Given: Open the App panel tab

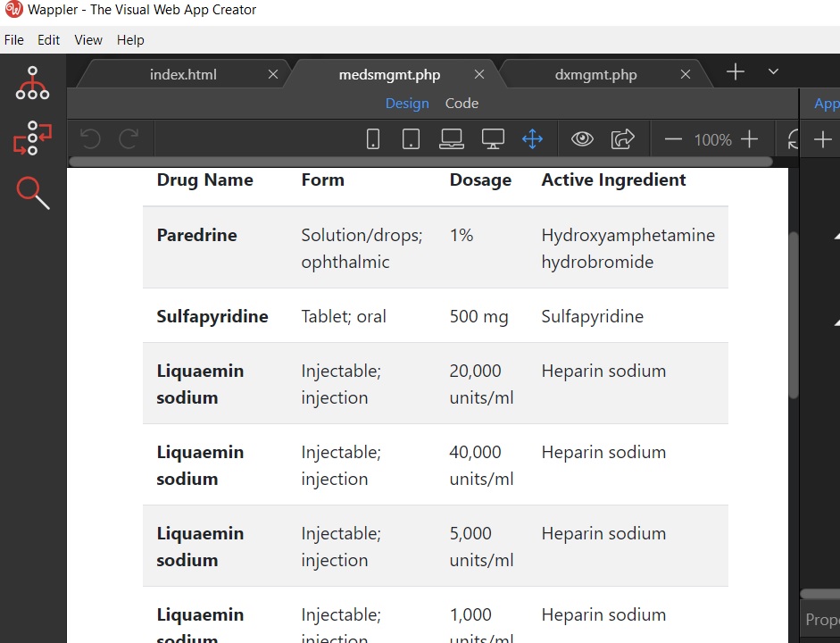Looking at the screenshot, I should 827,104.
